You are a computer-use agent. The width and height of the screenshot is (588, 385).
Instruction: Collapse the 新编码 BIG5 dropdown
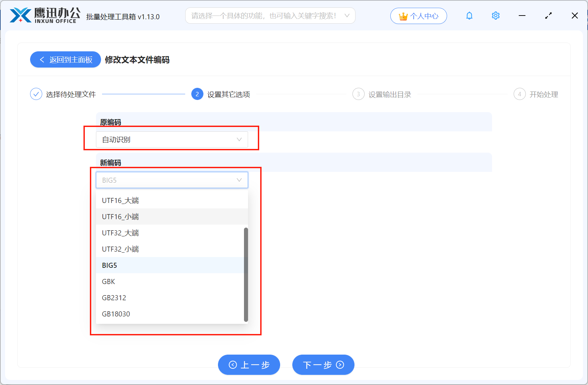click(x=172, y=180)
